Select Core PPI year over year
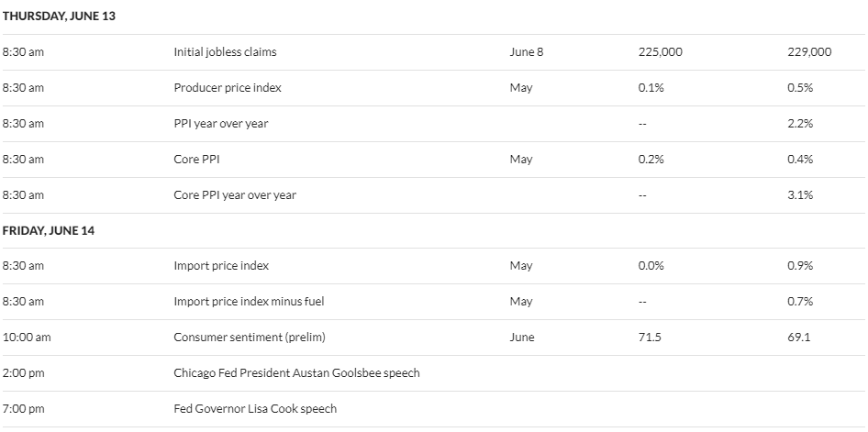Viewport: 868px width, 432px height. (x=235, y=195)
